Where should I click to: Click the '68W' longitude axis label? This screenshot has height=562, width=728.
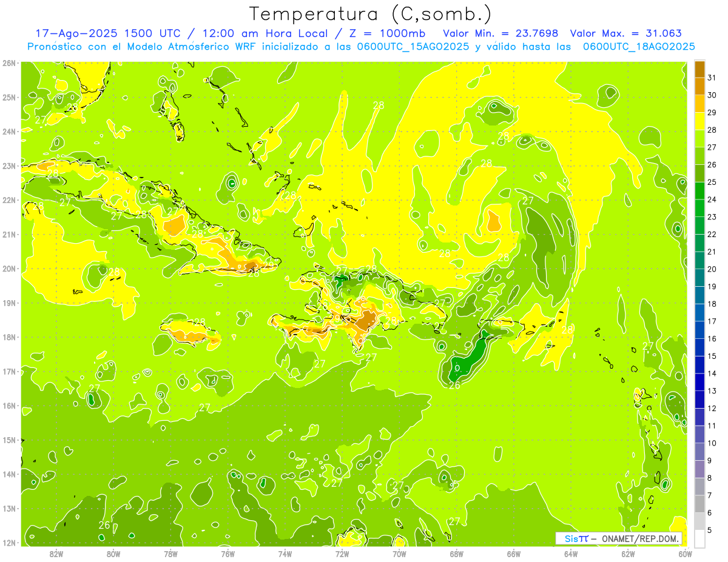(x=456, y=554)
